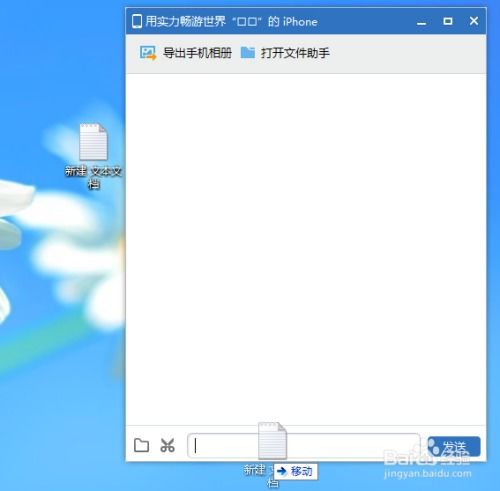Maximize the iPhone chat window
Image resolution: width=500 pixels, height=491 pixels.
pyautogui.click(x=448, y=21)
